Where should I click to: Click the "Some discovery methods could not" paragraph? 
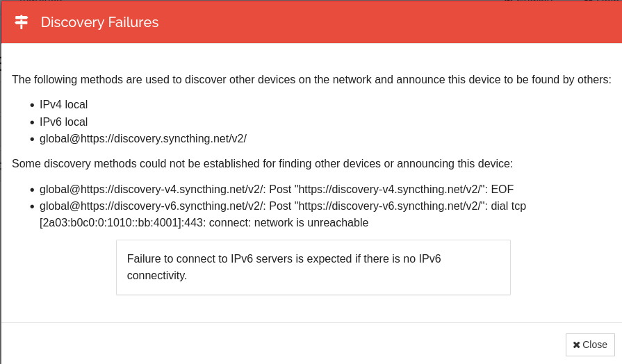tap(262, 164)
